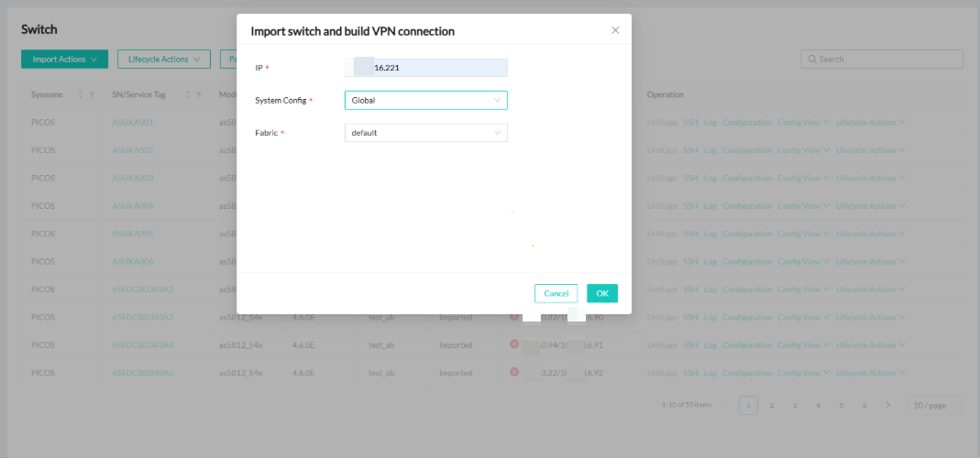Image resolution: width=980 pixels, height=459 pixels.
Task: Open the System Config dropdown showing Global
Action: point(425,101)
